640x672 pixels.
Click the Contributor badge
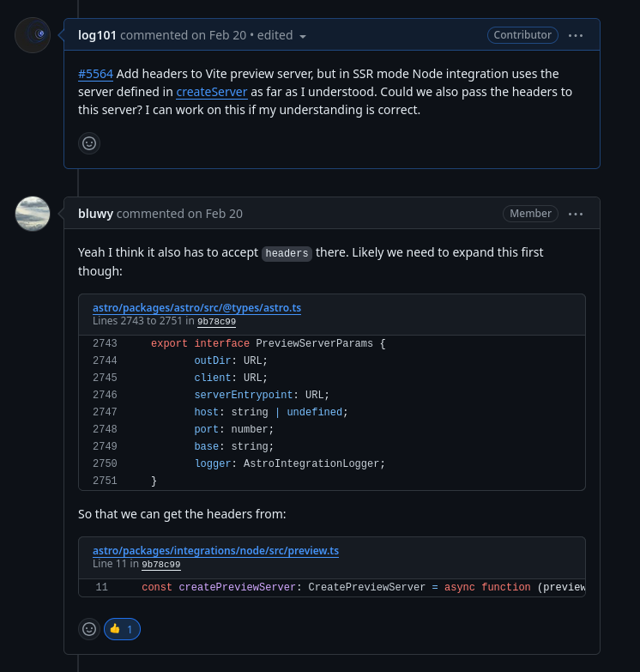pyautogui.click(x=522, y=35)
